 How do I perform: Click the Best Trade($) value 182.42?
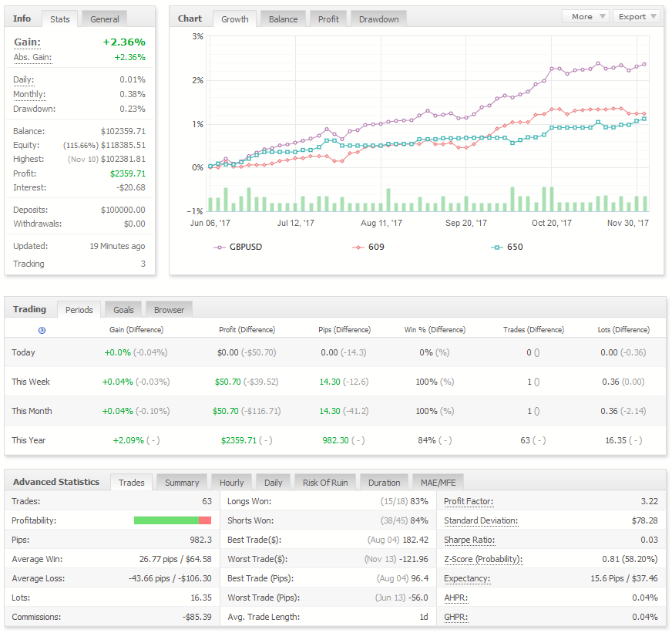pos(415,540)
